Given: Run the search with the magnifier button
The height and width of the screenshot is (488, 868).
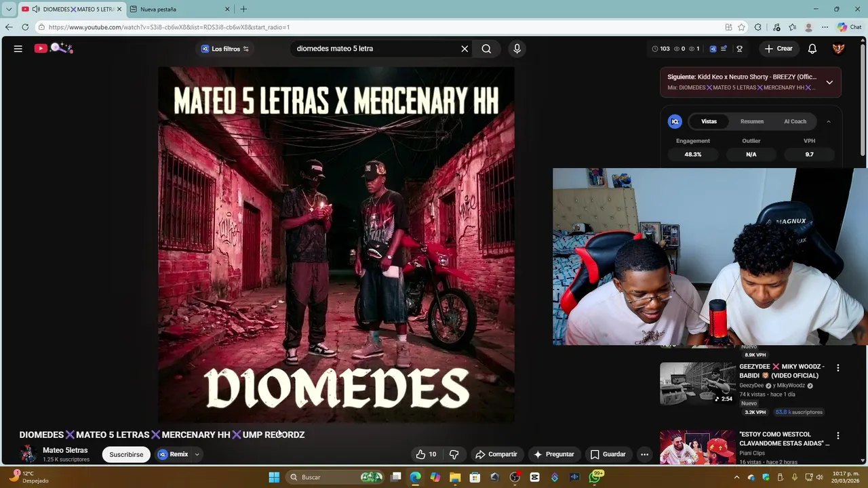Looking at the screenshot, I should pos(486,49).
